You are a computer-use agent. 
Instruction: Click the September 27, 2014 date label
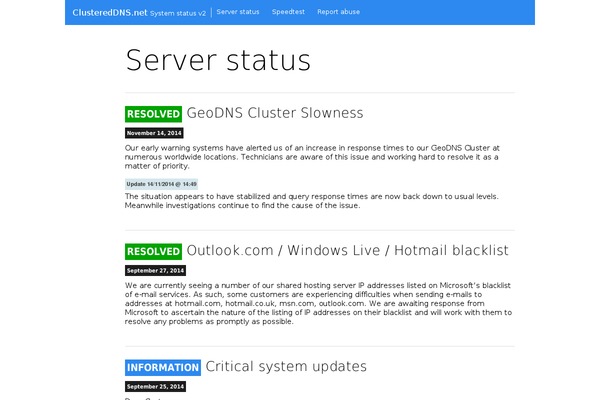click(x=155, y=270)
